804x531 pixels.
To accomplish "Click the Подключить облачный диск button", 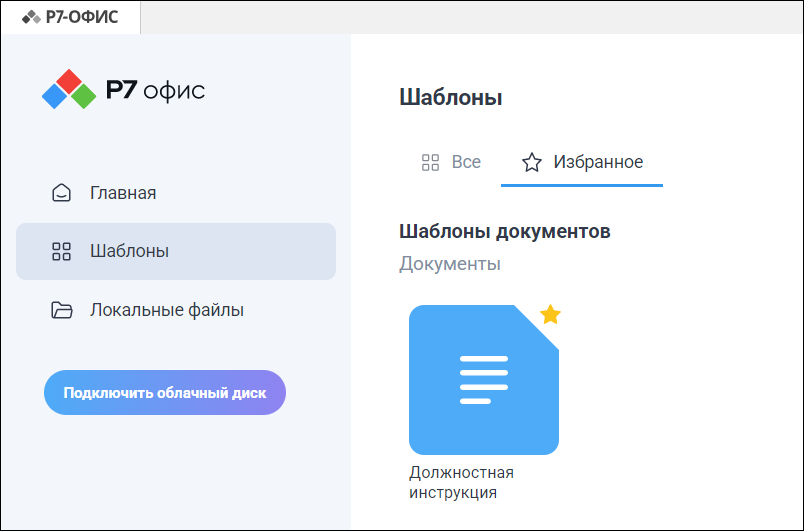I will (x=165, y=393).
